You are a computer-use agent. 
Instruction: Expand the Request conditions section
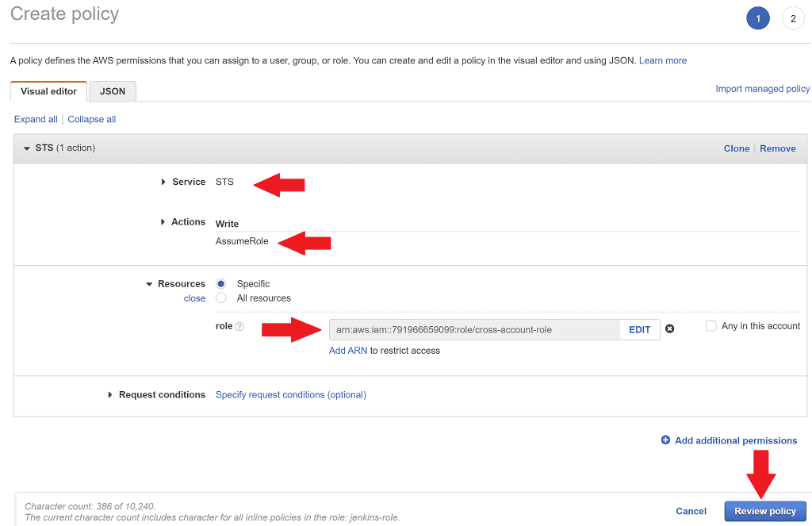111,394
